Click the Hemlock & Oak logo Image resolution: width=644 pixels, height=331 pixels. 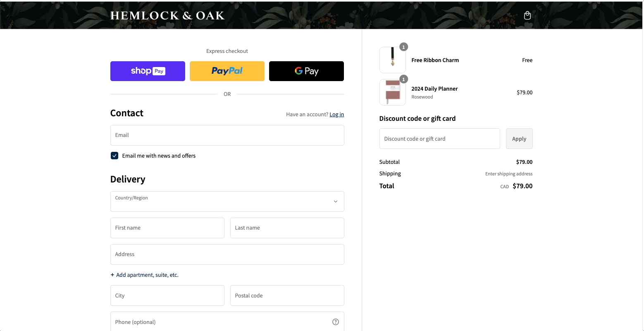click(167, 15)
